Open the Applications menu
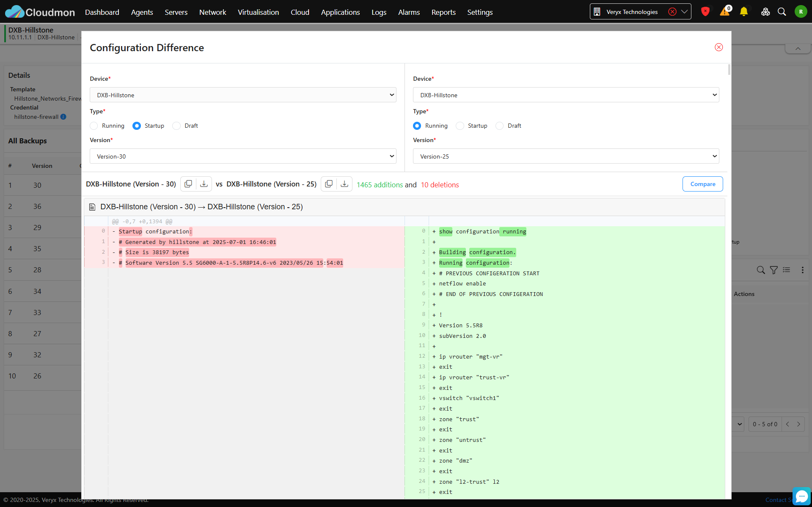The image size is (812, 507). click(340, 12)
